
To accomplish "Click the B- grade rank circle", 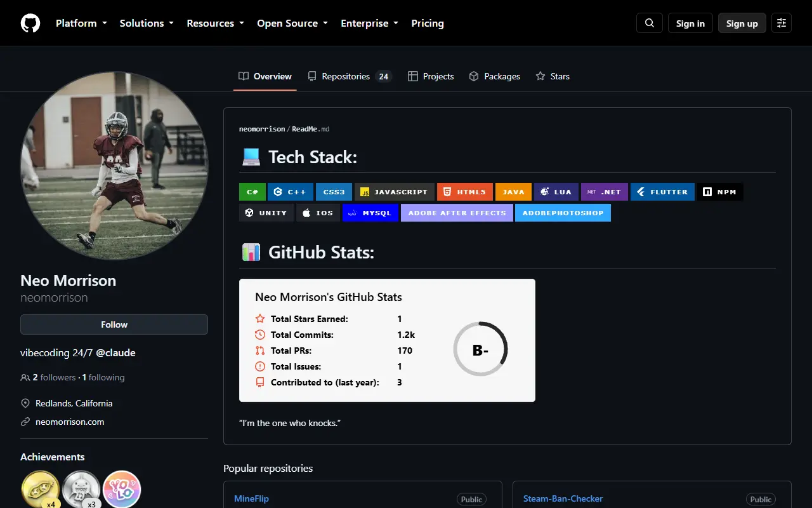I will coord(481,349).
